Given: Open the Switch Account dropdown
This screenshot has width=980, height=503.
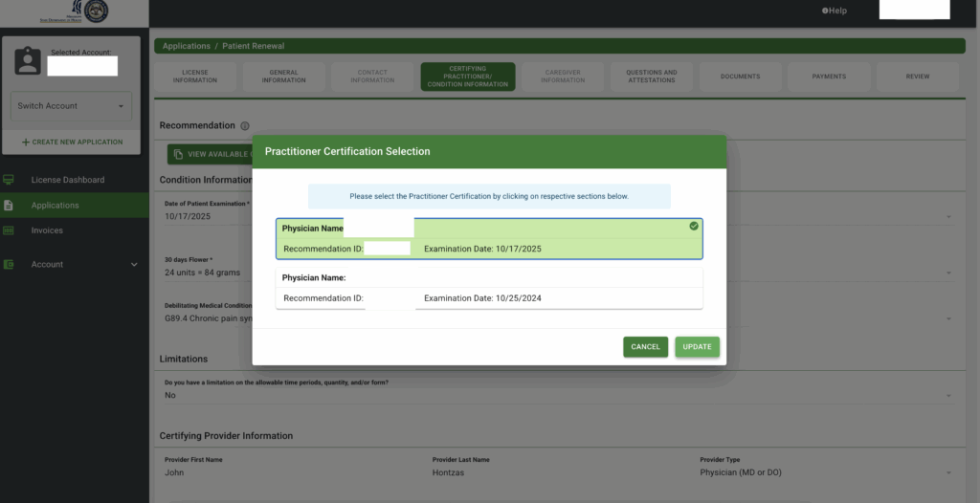Looking at the screenshot, I should pos(73,106).
